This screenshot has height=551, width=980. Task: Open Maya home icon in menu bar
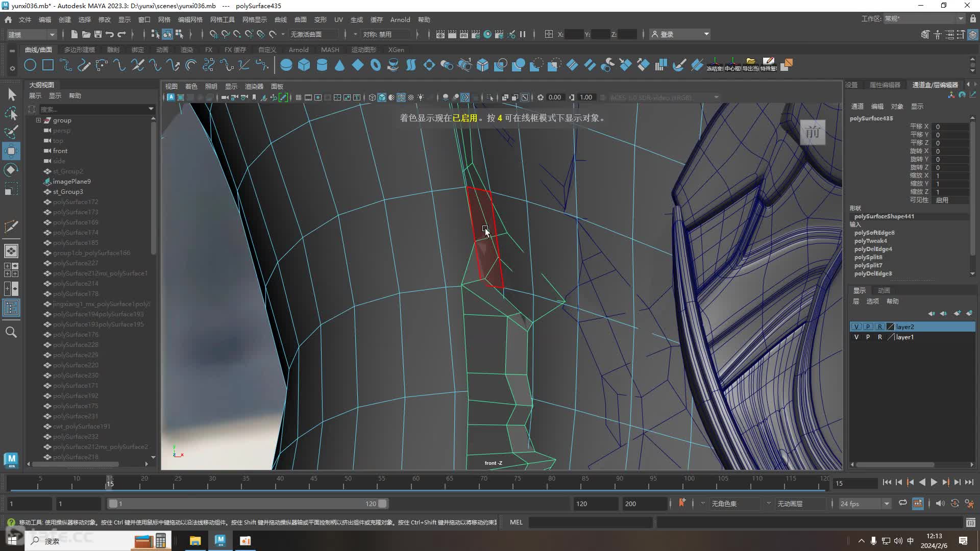8,19
